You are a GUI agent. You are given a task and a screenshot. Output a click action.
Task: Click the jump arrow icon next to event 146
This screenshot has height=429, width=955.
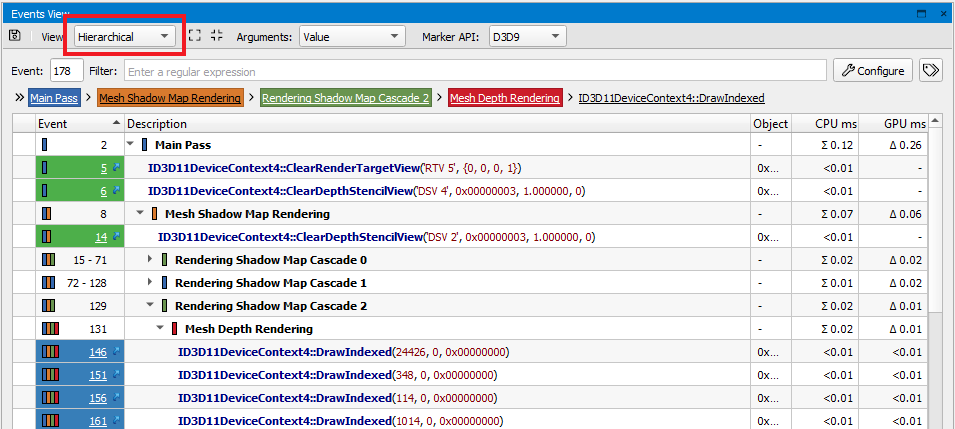(x=116, y=352)
